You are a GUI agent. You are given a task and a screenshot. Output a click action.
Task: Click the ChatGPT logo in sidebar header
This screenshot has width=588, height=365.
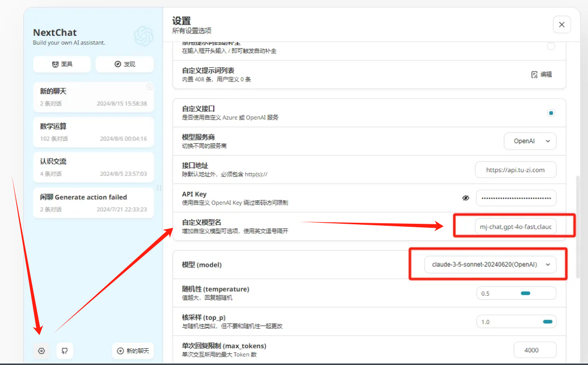143,36
